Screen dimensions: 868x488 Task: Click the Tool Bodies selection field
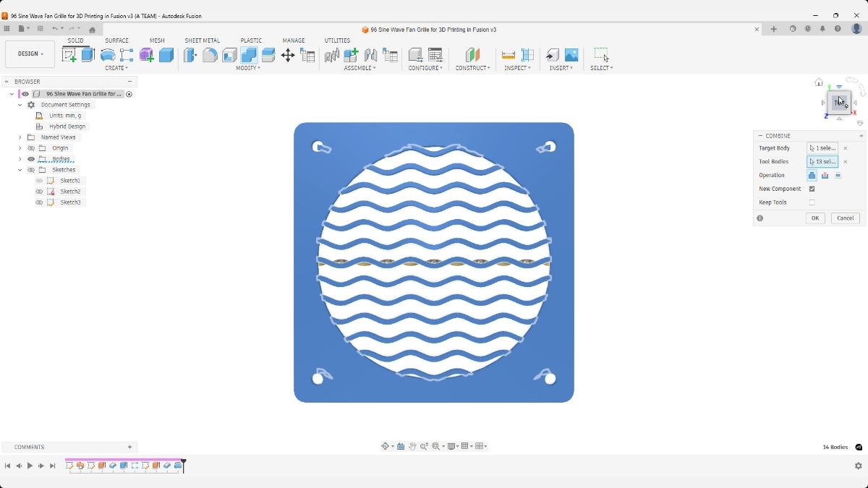tap(822, 162)
